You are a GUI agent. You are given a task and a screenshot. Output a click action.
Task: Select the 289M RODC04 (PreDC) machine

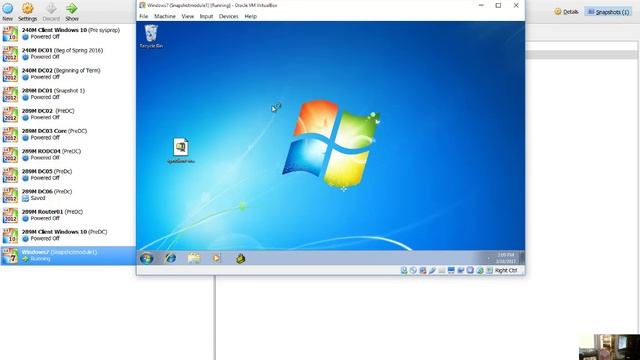click(x=68, y=154)
